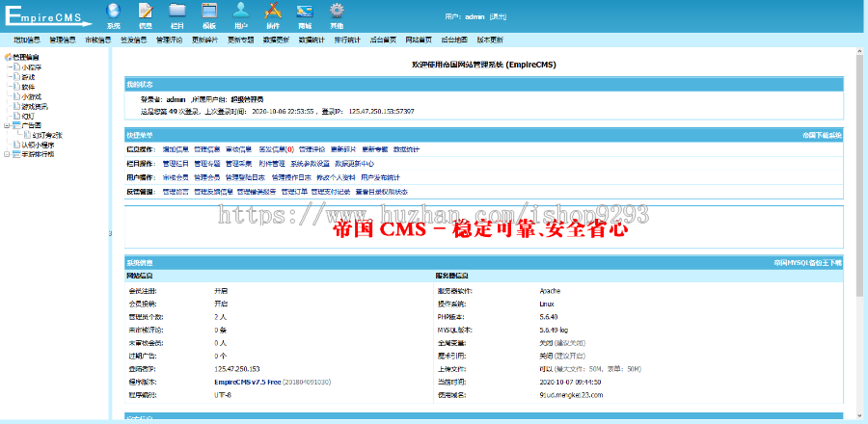Open 数据更新中心 in the quick menu
Screen dimensions: 868x424
click(355, 164)
